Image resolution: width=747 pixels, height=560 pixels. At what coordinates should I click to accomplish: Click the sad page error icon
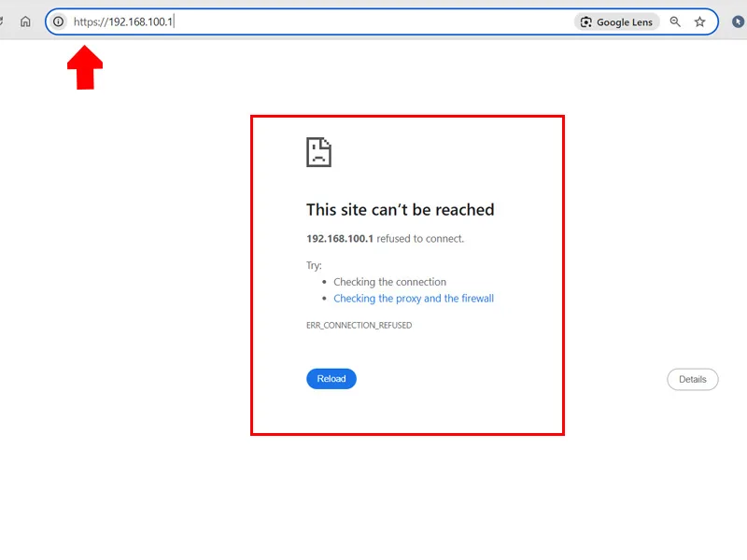(x=318, y=152)
